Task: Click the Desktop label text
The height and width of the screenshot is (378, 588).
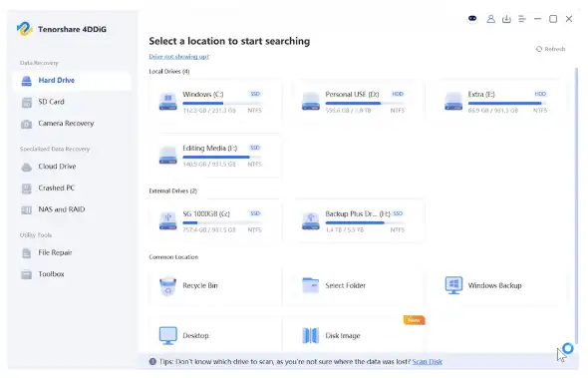Action: (x=195, y=336)
